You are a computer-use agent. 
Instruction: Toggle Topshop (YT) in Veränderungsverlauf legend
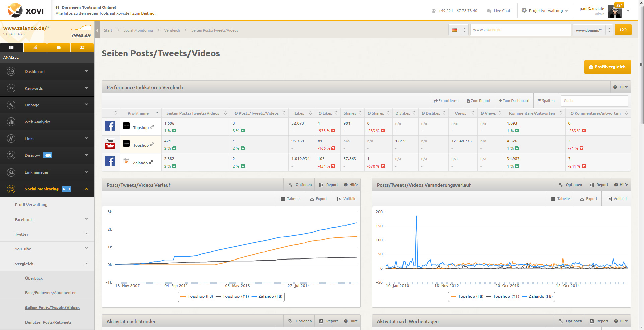pyautogui.click(x=502, y=296)
